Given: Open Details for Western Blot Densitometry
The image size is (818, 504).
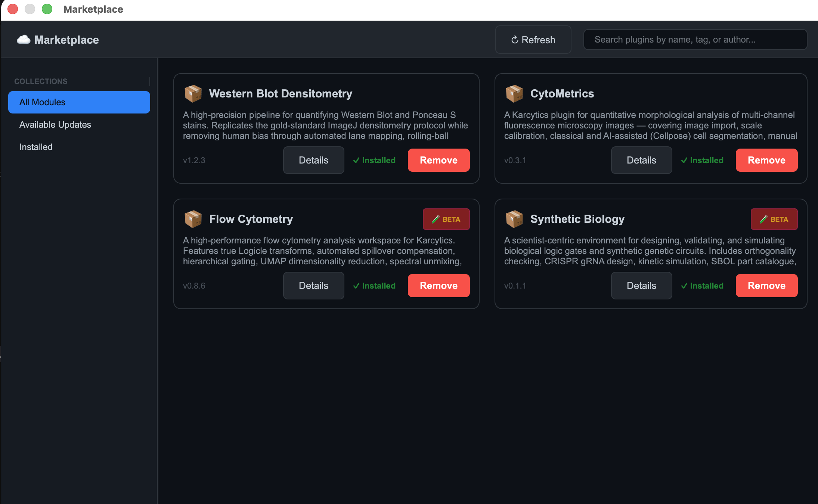Looking at the screenshot, I should click(x=313, y=160).
